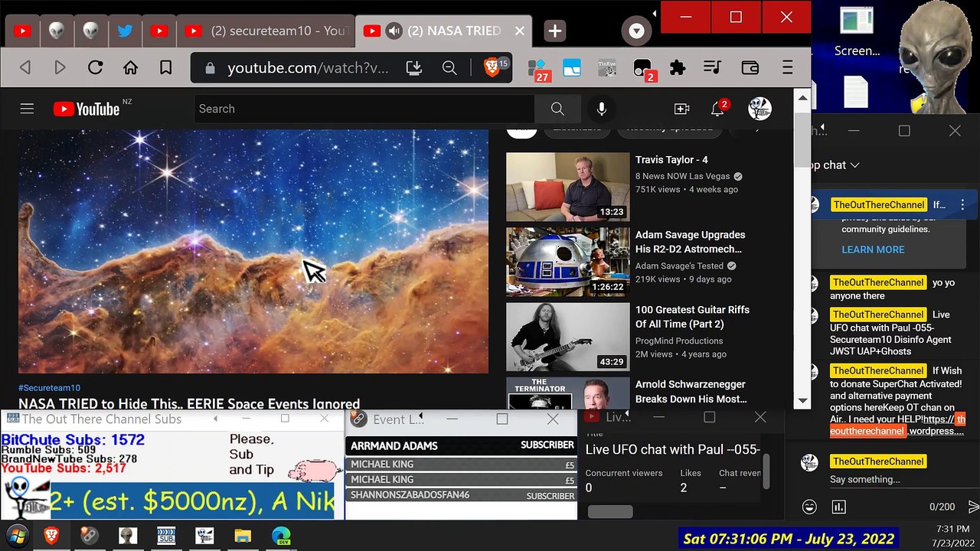Mute the NASA TRIED tab audio

tap(394, 31)
